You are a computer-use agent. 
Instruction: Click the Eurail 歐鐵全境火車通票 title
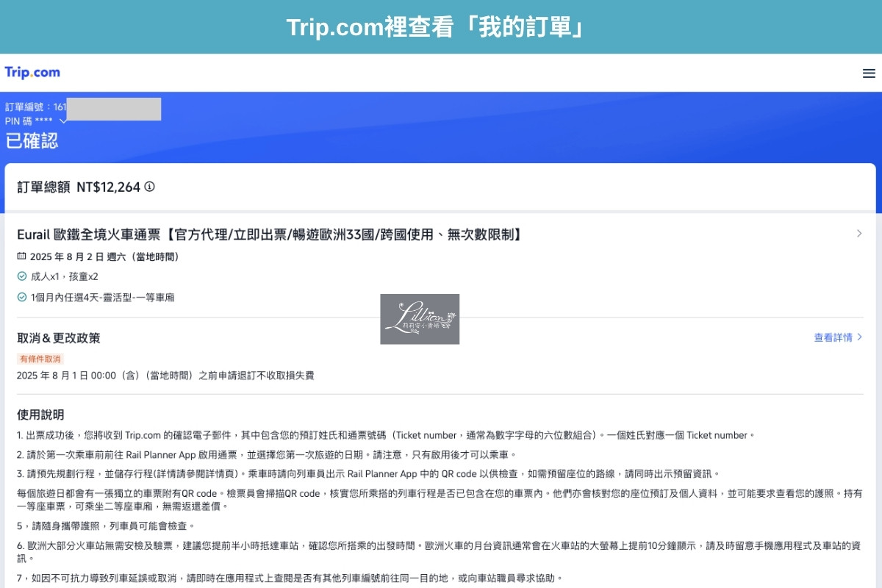[270, 234]
